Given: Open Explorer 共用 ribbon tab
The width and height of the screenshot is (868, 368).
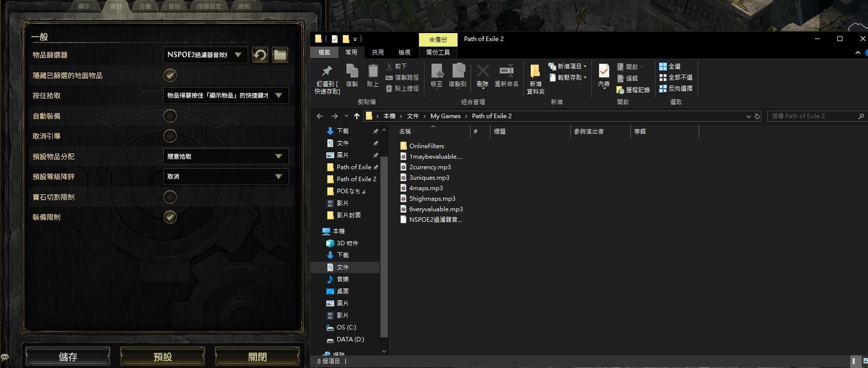Looking at the screenshot, I should [x=378, y=52].
